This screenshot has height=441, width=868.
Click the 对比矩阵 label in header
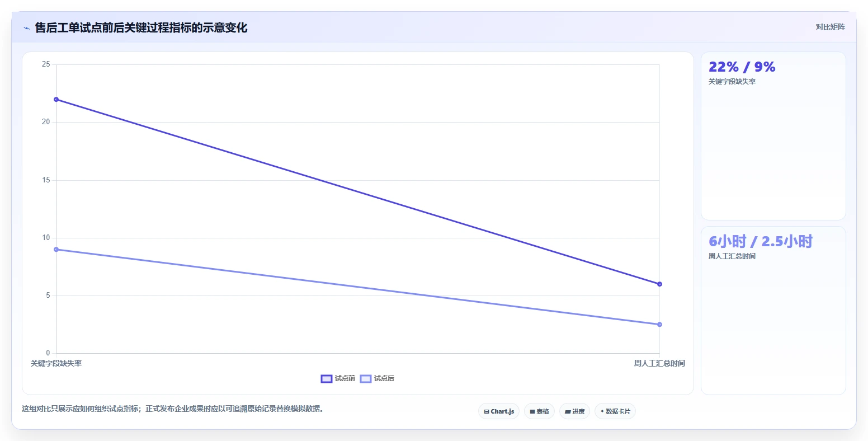pyautogui.click(x=830, y=27)
